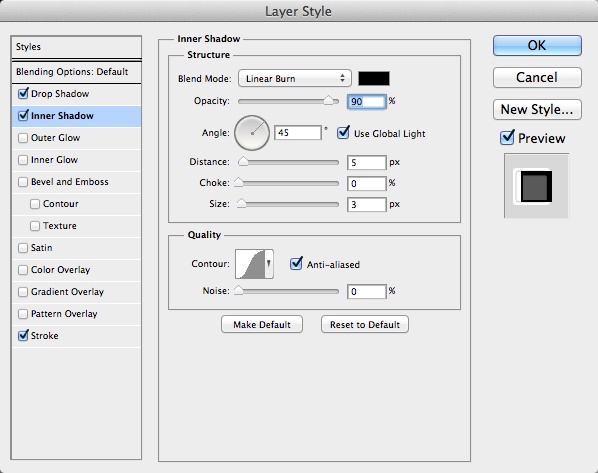Uncheck the Inner Shadow checkbox
This screenshot has width=598, height=473.
[x=23, y=116]
